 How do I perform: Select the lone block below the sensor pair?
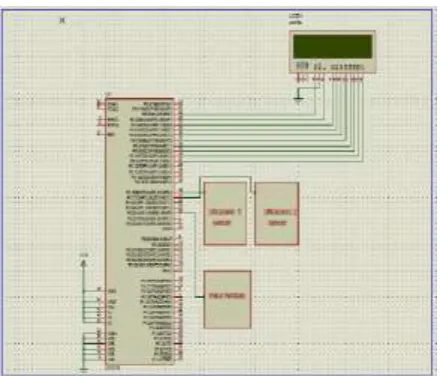tap(227, 300)
